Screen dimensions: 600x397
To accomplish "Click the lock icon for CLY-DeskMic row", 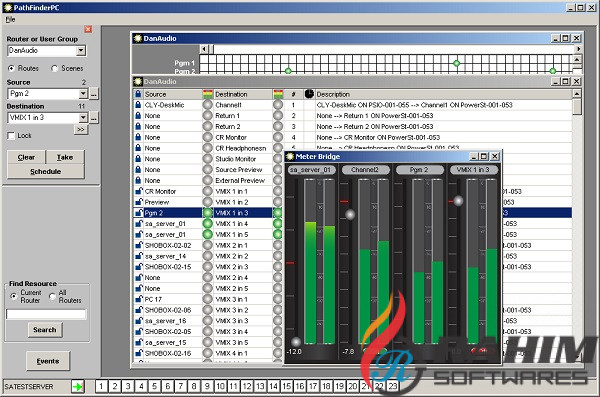I will pyautogui.click(x=138, y=105).
